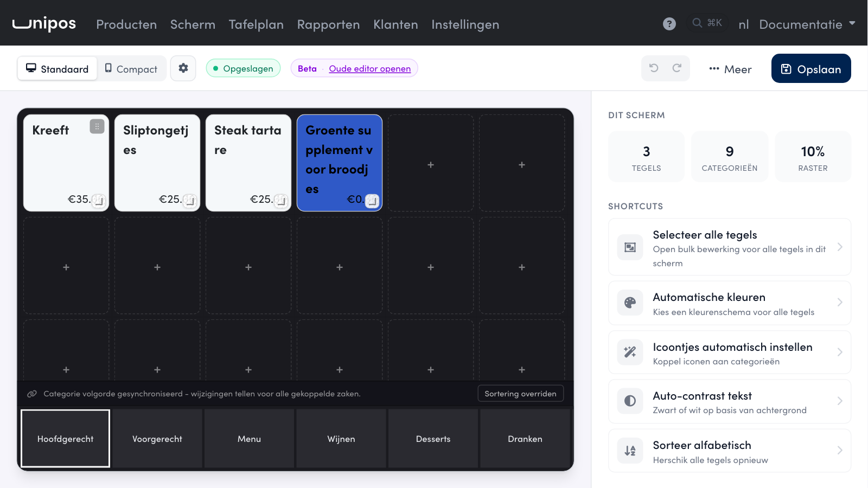The image size is (868, 488).
Task: Open the Oude editor openen link
Action: click(x=370, y=68)
